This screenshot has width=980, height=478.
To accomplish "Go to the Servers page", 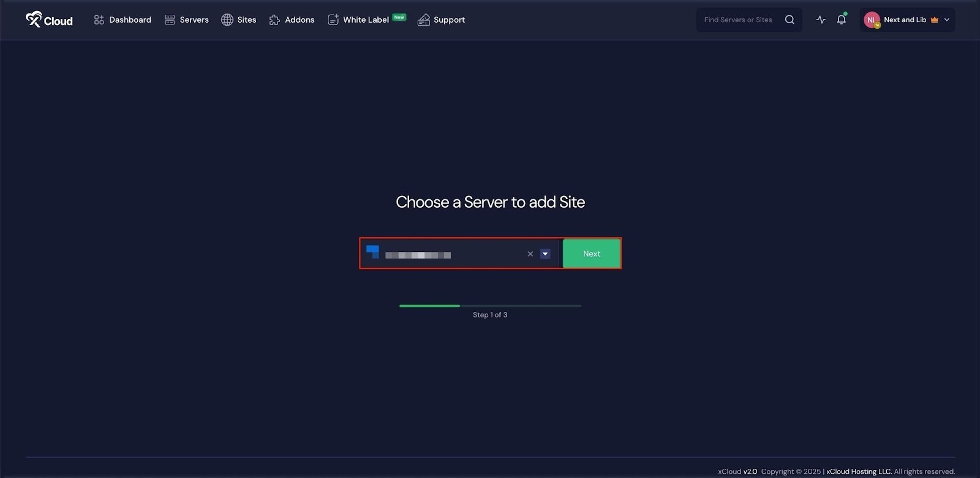I will coord(187,20).
